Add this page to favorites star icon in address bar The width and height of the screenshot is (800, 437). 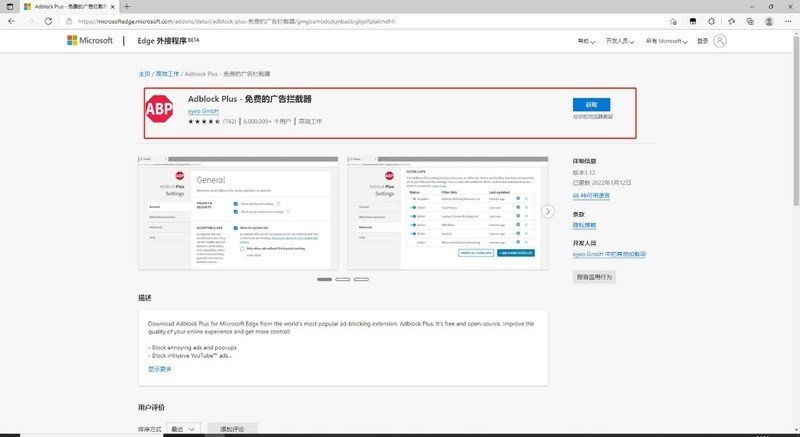tap(673, 21)
